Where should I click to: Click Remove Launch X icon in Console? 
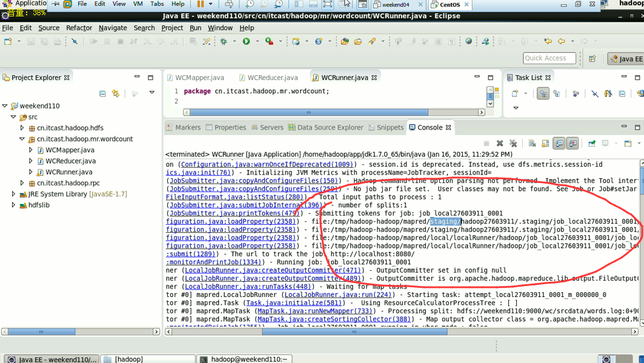tap(500, 143)
